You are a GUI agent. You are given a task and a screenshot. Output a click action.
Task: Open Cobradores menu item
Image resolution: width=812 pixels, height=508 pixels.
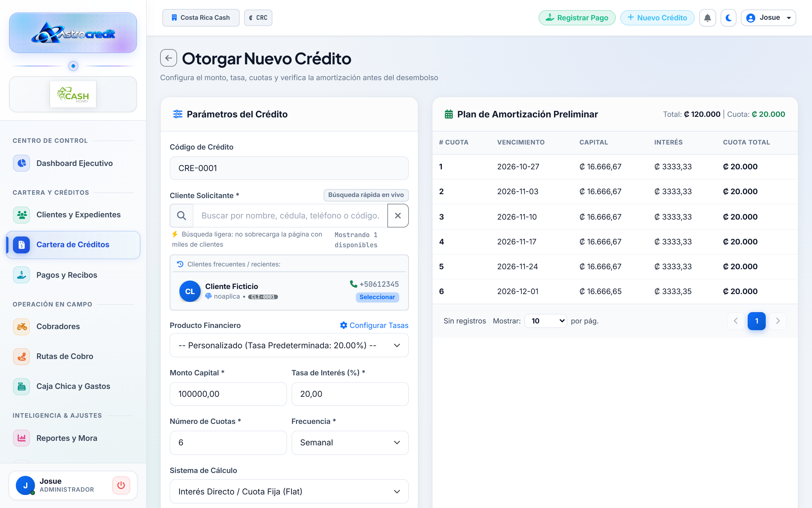click(x=73, y=326)
